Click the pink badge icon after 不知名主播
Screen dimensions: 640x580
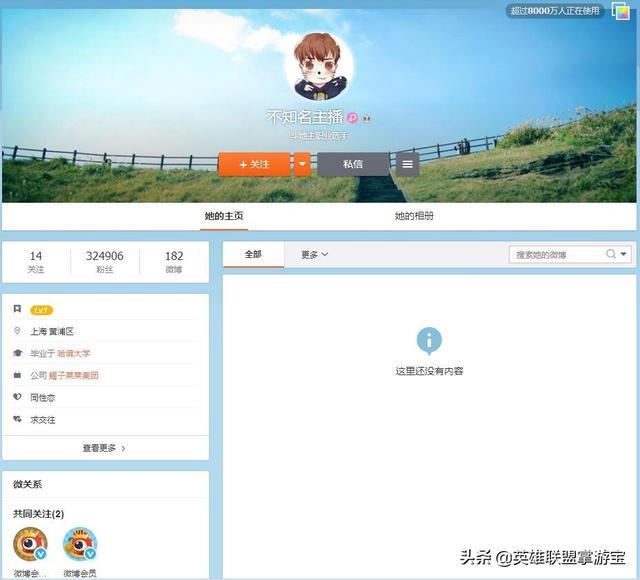(352, 118)
